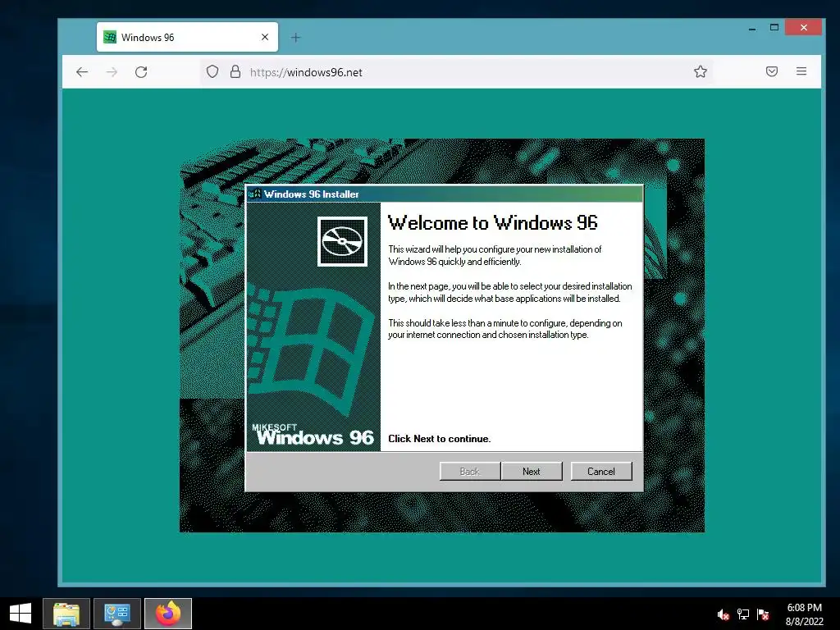The height and width of the screenshot is (630, 840).
Task: Open the Windows Start menu
Action: click(x=21, y=614)
